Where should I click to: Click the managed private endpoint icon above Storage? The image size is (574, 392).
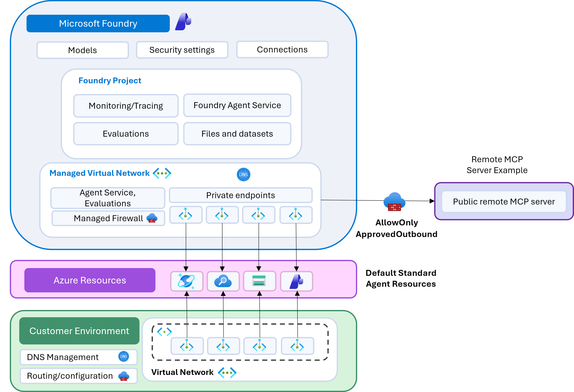(258, 214)
